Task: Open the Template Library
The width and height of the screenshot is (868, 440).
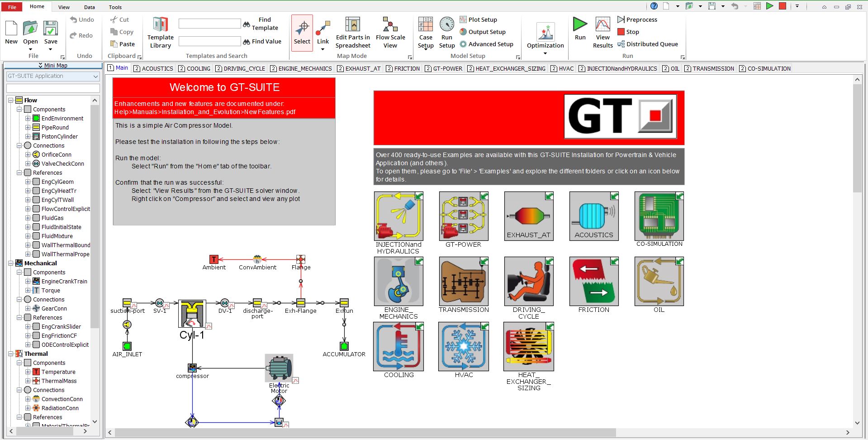Action: click(160, 32)
